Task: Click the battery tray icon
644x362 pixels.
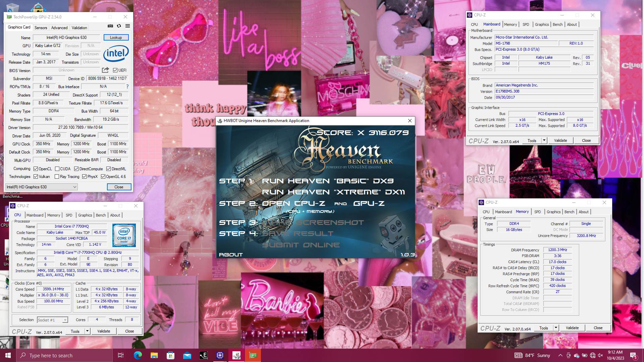Action: 584,355
